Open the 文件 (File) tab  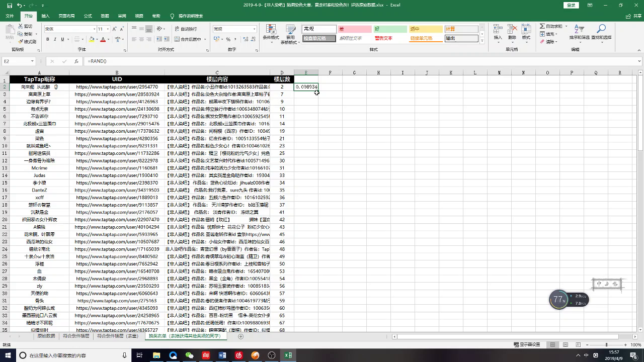(10, 16)
